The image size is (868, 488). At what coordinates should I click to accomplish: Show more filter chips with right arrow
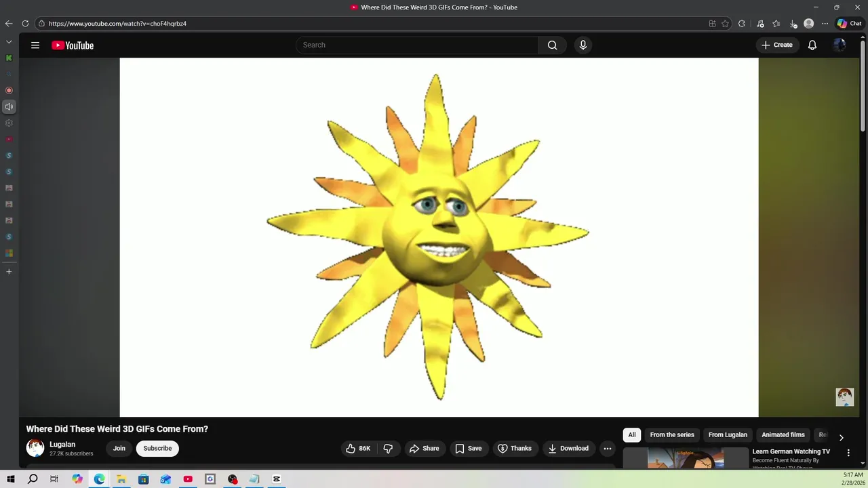pos(841,438)
